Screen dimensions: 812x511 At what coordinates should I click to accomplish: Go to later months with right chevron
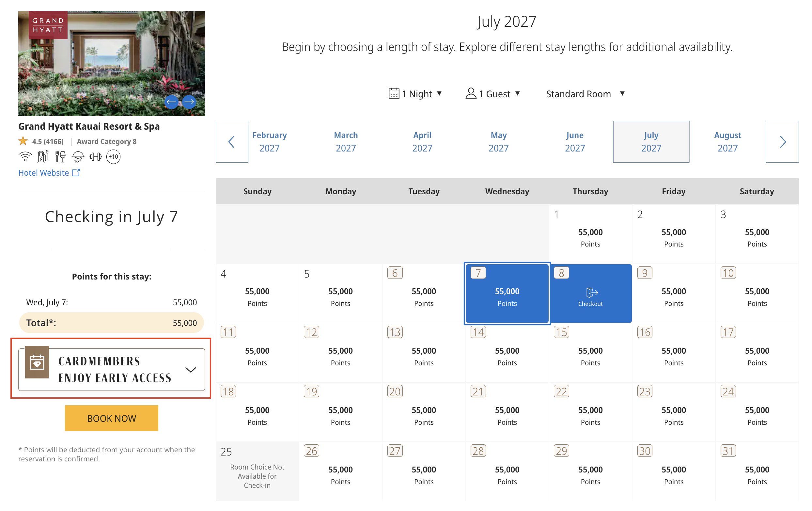click(x=782, y=142)
